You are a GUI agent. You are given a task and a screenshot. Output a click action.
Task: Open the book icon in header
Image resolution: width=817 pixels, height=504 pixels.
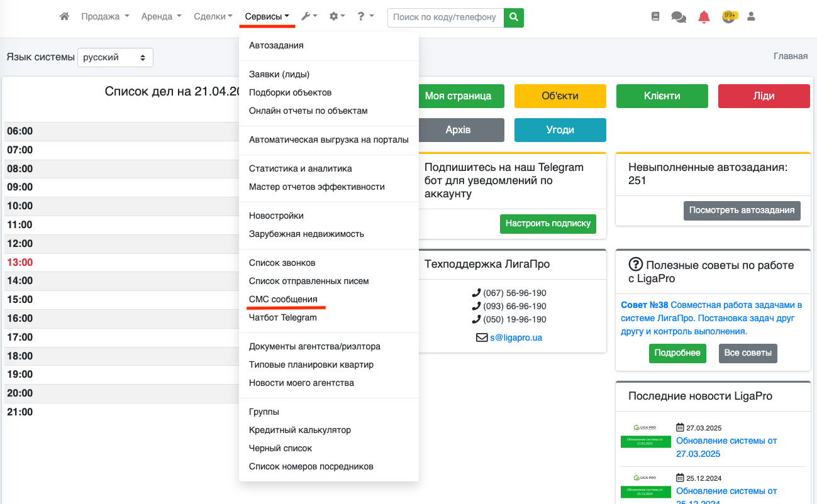tap(655, 17)
